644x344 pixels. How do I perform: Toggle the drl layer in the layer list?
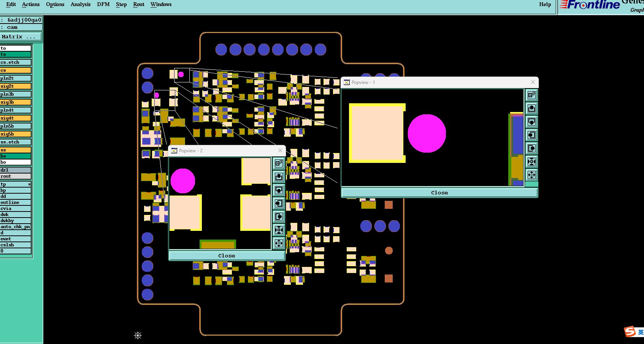(16, 170)
